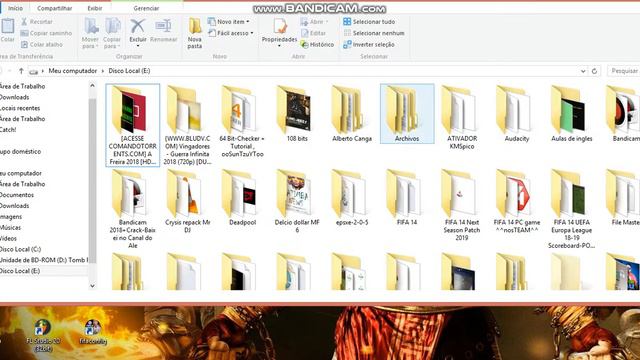The width and height of the screenshot is (640, 360).
Task: Open Documentos in navigation pane
Action: (x=17, y=195)
